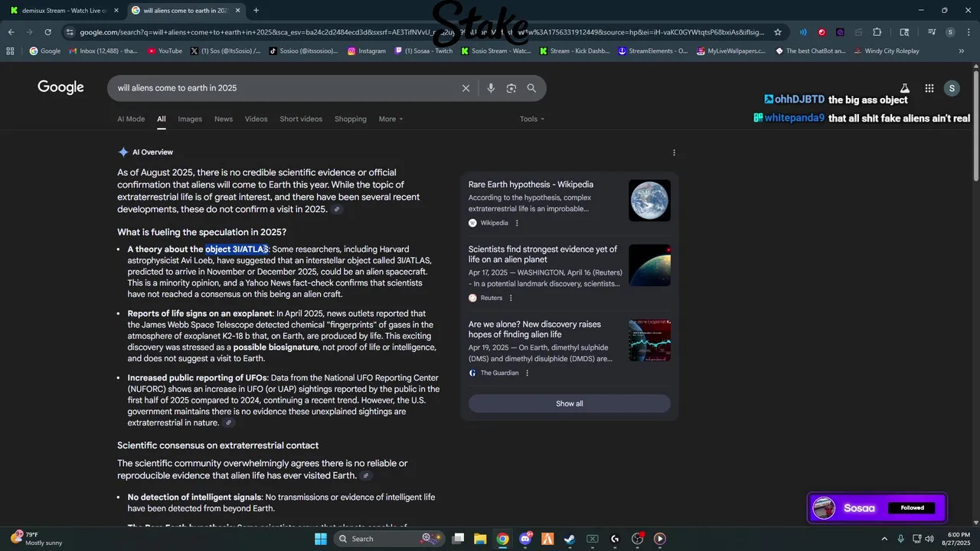Open the options menu beside The Guardian source
This screenshot has width=980, height=551.
(527, 373)
